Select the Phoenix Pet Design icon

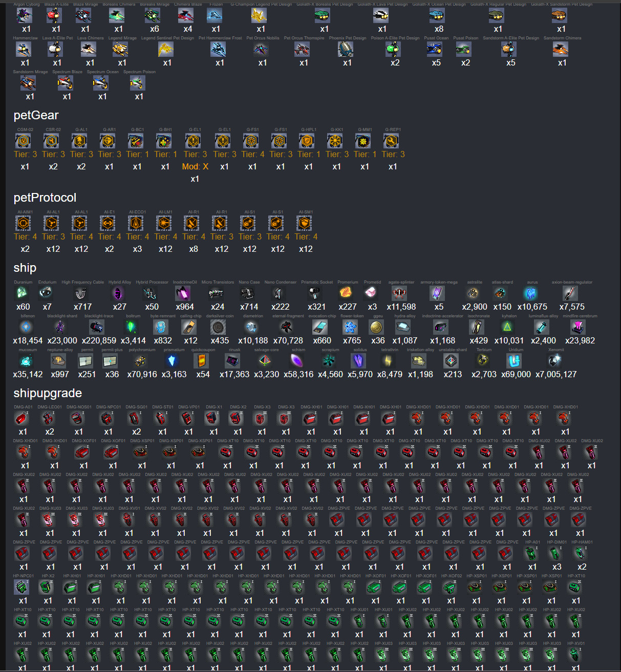[x=346, y=50]
